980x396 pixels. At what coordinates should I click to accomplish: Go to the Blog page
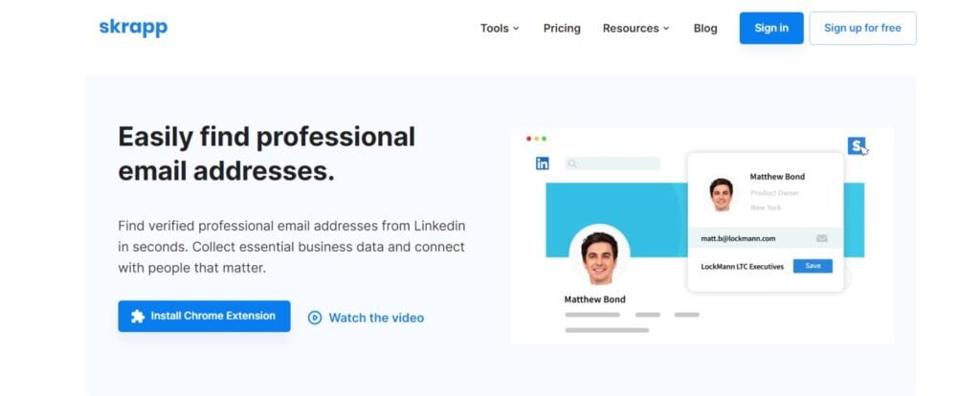(705, 29)
